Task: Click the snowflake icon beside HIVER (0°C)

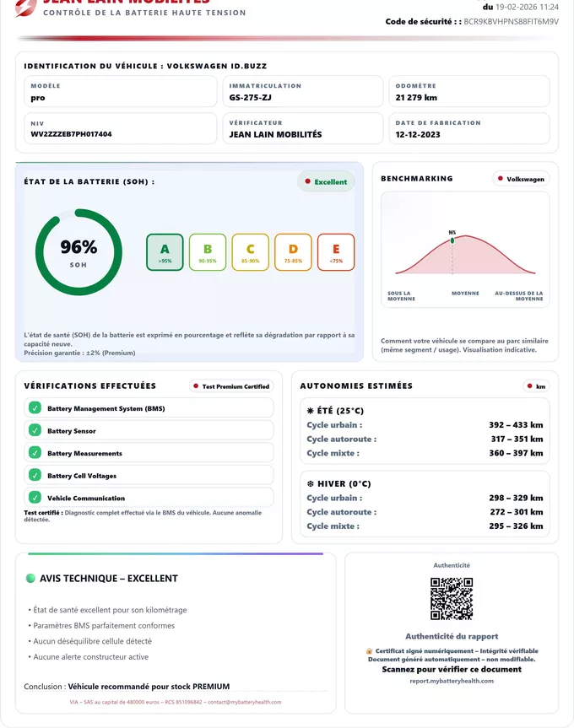Action: click(x=311, y=483)
